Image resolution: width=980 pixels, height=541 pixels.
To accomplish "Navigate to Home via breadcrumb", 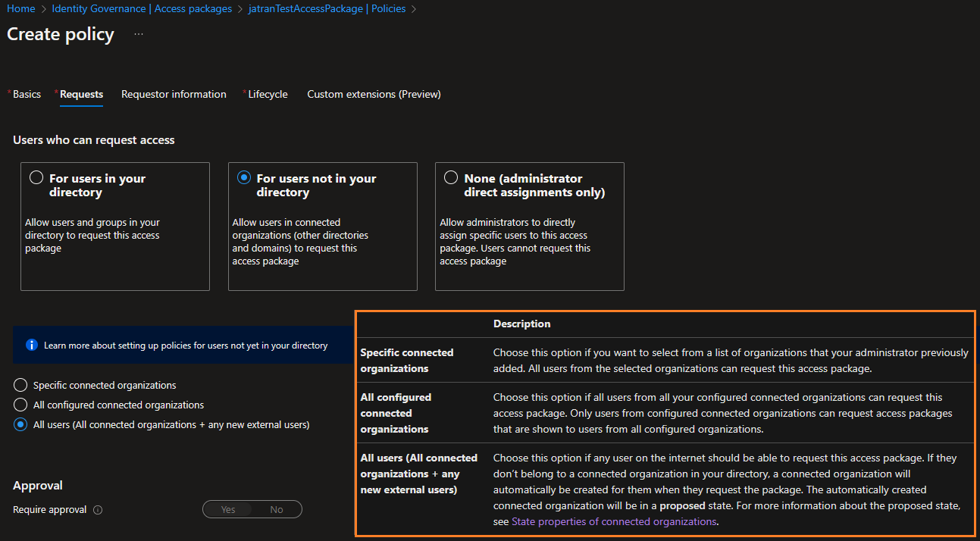I will coord(20,8).
